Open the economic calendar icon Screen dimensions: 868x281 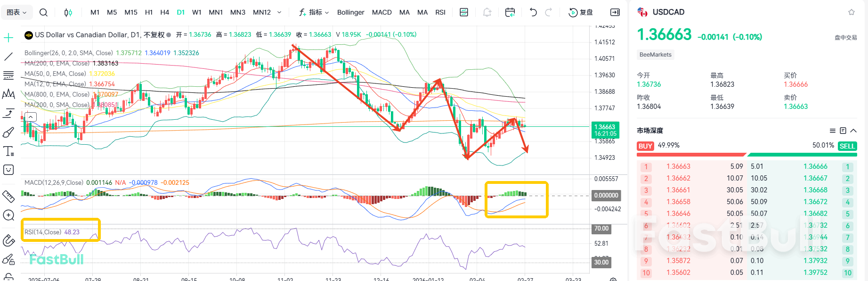coord(510,12)
